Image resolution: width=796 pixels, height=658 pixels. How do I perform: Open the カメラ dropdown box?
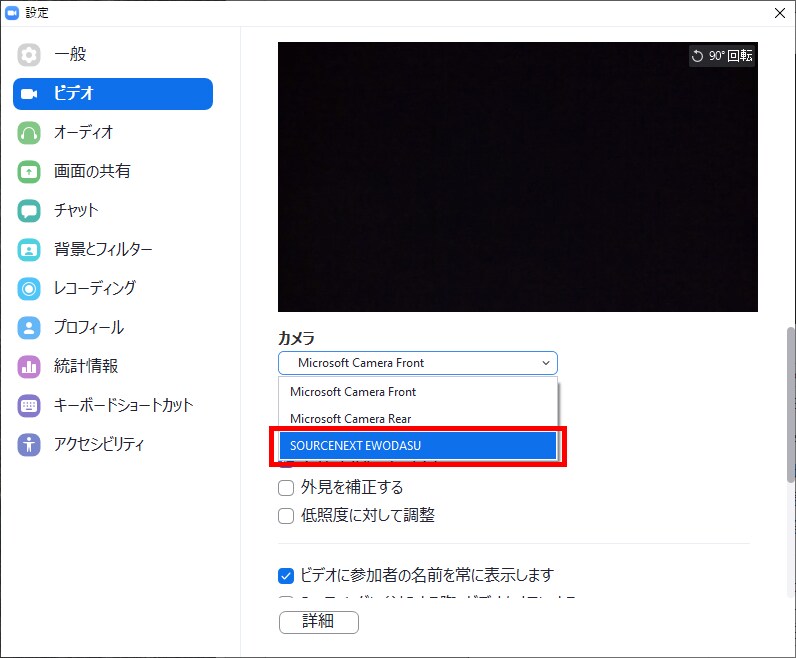point(418,363)
